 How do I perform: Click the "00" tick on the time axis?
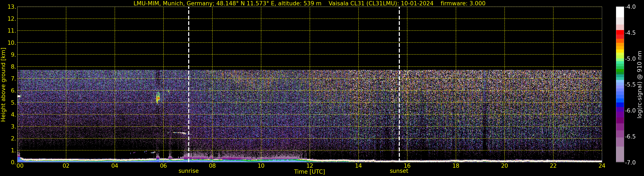click(20, 166)
